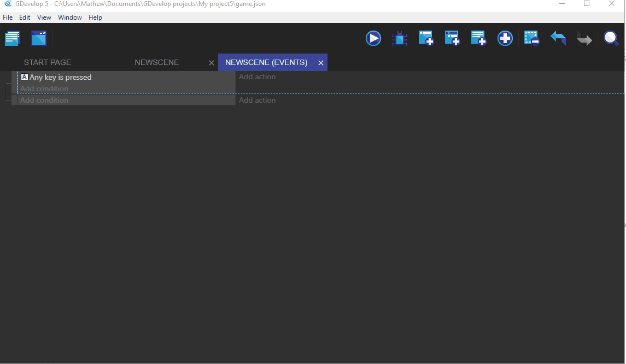Open the Window menu
626x364 pixels.
70,17
